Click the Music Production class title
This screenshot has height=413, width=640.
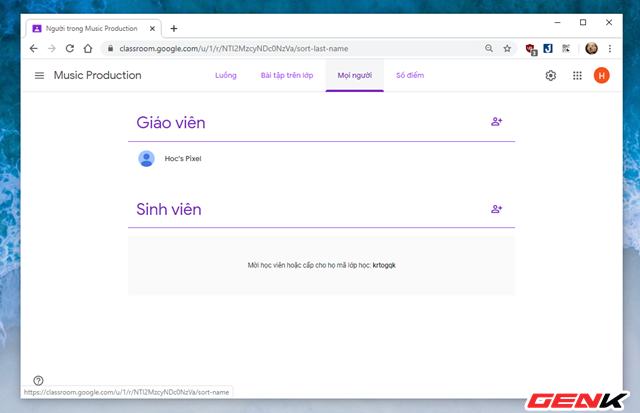point(98,75)
